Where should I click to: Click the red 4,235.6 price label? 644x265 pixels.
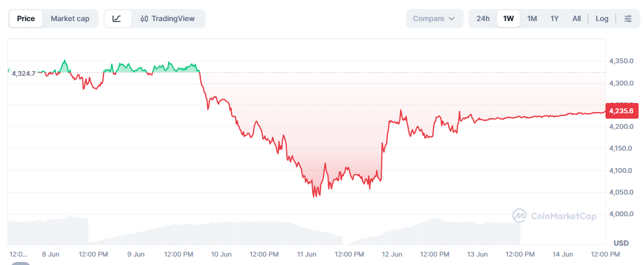tap(622, 111)
